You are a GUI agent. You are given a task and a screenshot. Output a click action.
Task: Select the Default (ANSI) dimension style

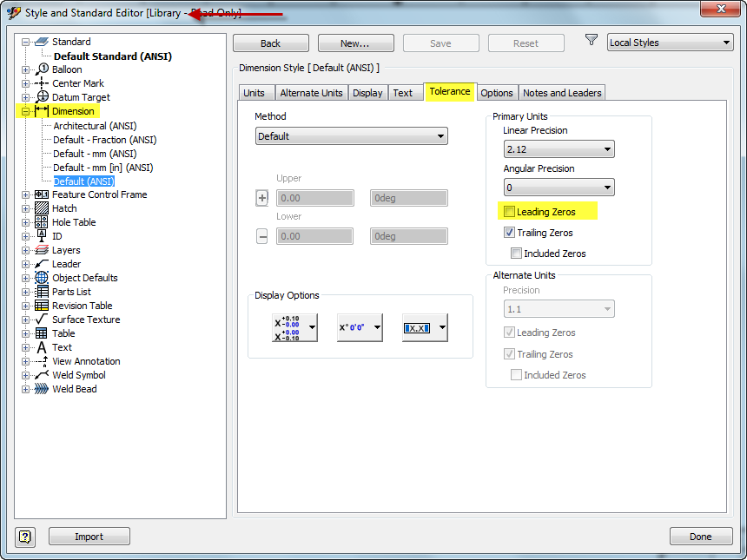83,181
